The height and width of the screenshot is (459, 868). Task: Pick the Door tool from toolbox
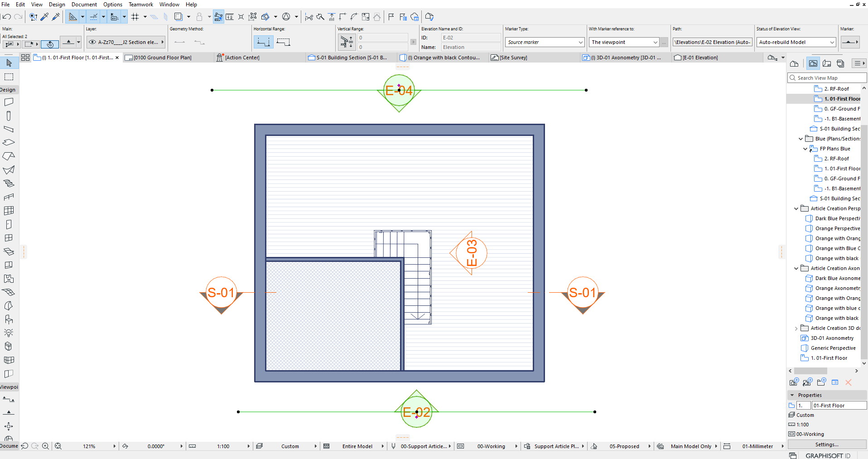(9, 224)
